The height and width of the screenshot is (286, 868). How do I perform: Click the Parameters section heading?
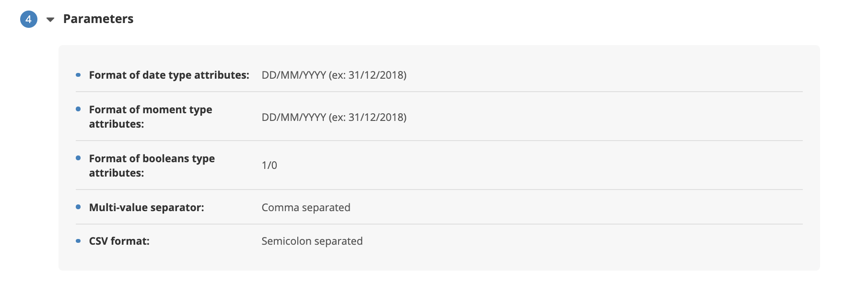(x=98, y=19)
